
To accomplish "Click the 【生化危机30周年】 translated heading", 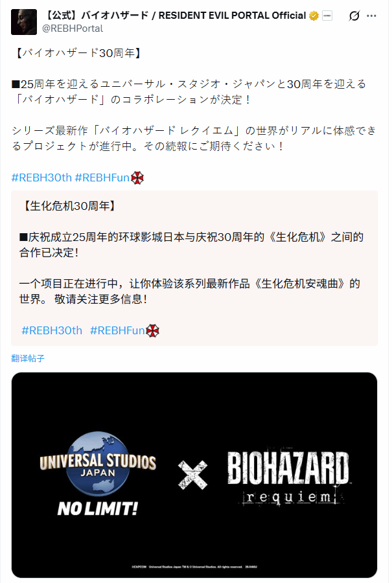I will tap(69, 205).
